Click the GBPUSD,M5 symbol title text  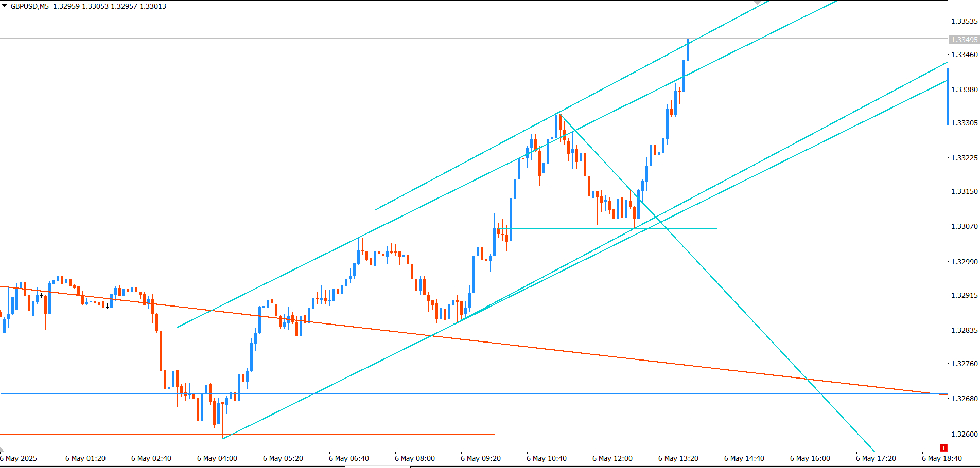(29, 6)
